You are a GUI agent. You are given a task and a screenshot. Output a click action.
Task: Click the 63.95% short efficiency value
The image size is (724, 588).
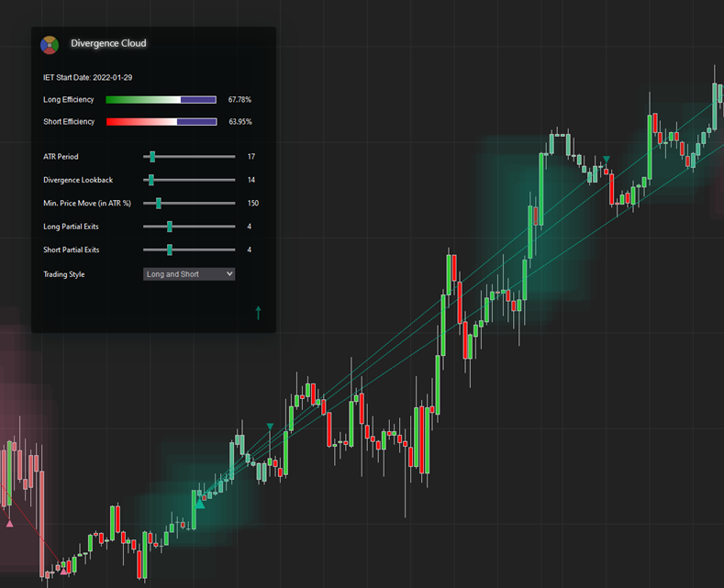click(240, 122)
